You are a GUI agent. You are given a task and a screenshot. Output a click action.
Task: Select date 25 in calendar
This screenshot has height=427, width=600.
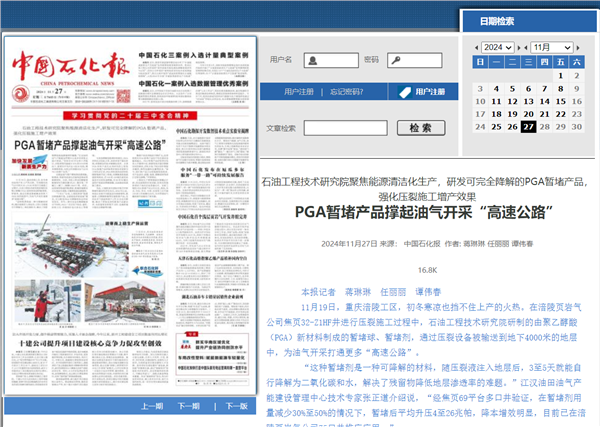click(496, 127)
